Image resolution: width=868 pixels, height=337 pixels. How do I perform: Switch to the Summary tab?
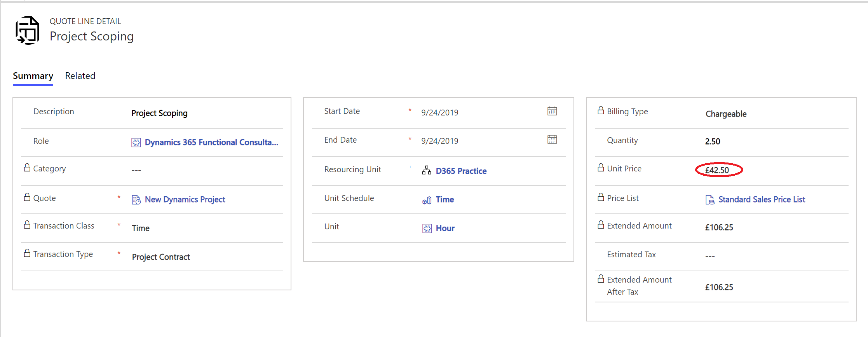pyautogui.click(x=33, y=76)
